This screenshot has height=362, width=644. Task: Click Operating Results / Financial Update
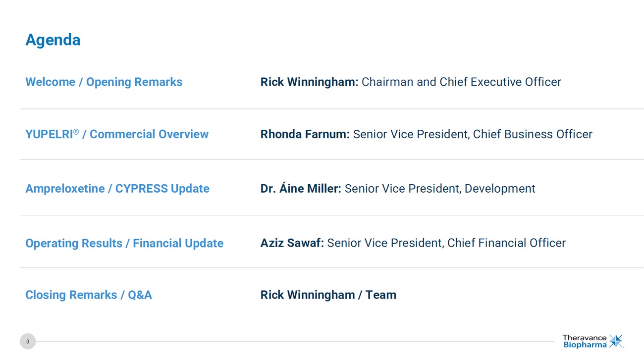[124, 243]
